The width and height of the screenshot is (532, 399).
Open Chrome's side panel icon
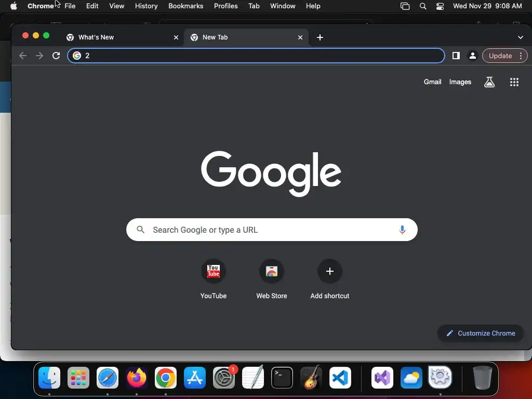tap(456, 56)
